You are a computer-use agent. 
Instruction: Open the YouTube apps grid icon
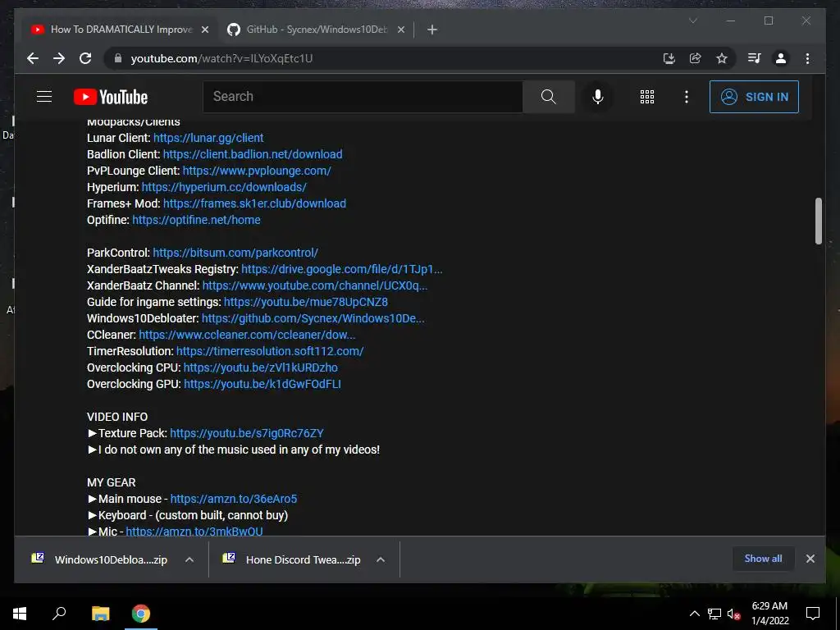click(x=646, y=97)
